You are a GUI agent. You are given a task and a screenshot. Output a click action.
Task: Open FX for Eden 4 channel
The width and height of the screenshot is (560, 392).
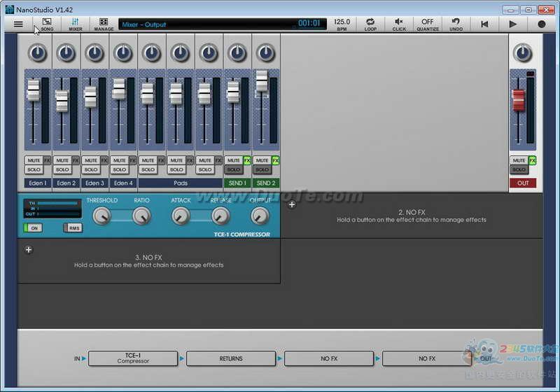click(x=133, y=160)
